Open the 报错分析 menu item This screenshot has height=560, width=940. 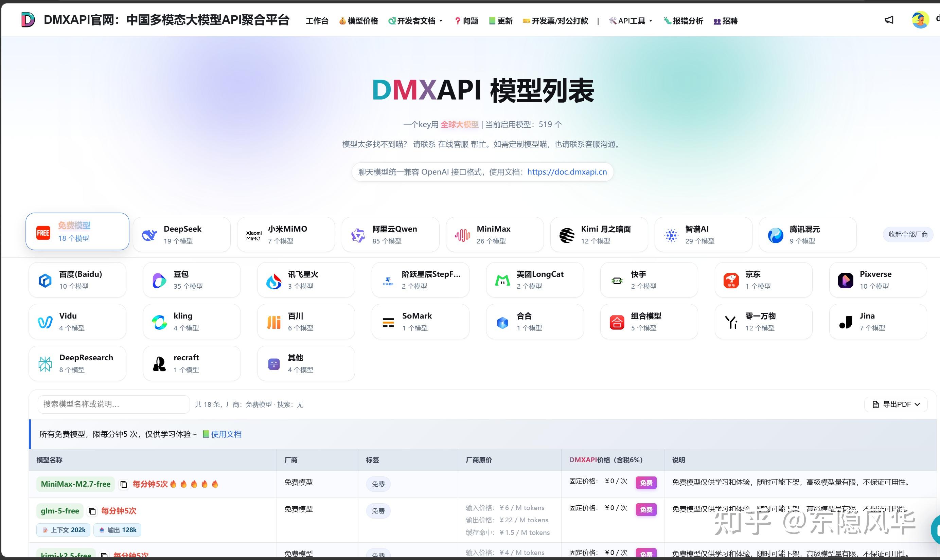pyautogui.click(x=683, y=21)
